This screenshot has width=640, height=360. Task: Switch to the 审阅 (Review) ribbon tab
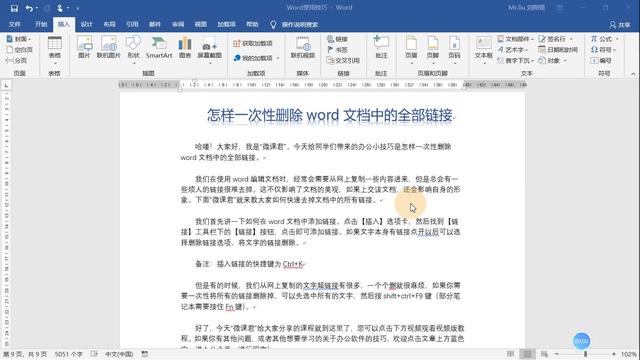178,24
